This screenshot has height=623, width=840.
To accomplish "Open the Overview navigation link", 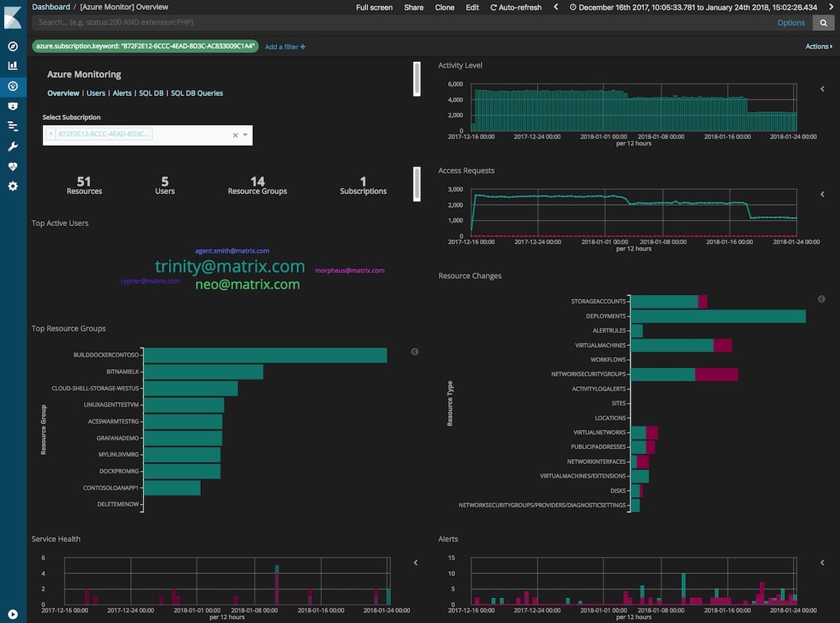I will pyautogui.click(x=63, y=93).
